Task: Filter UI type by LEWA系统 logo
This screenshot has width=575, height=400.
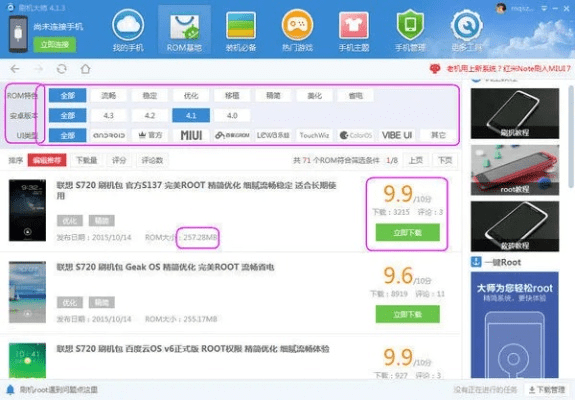Action: (273, 135)
